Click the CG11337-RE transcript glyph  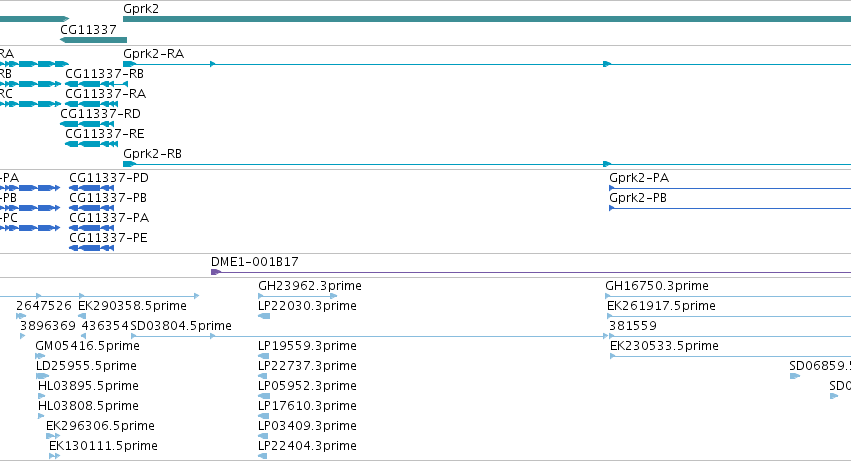pyautogui.click(x=91, y=144)
